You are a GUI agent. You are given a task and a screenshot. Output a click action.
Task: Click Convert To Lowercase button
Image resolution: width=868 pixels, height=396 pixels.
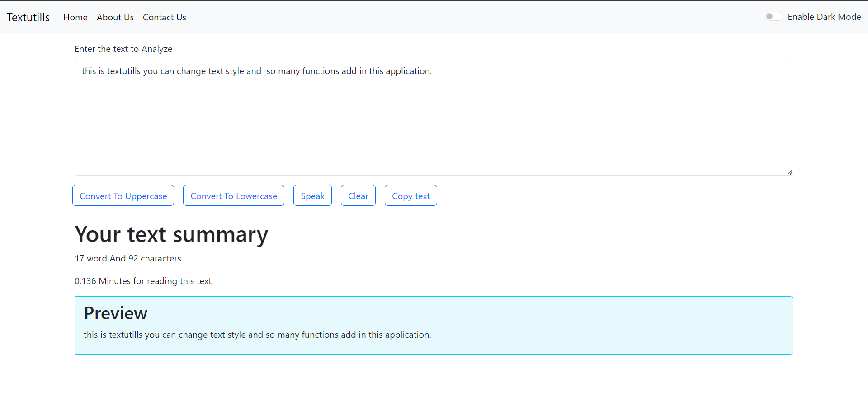[234, 196]
